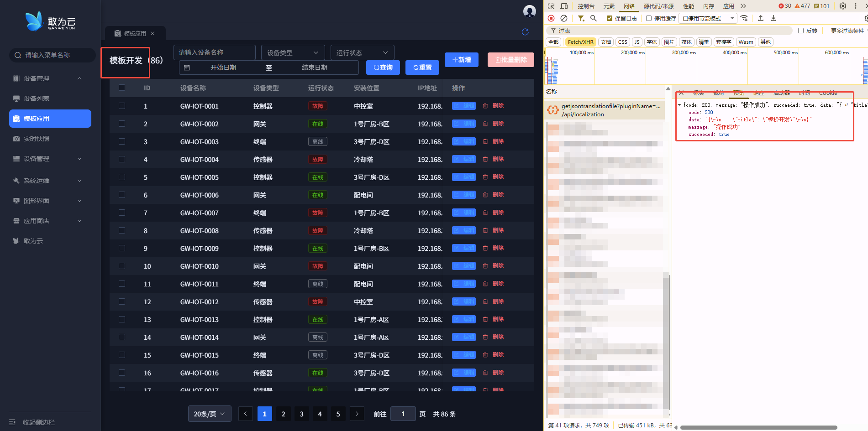Screen dimensions: 868x431
Task: Click the 查询 search button
Action: [383, 68]
